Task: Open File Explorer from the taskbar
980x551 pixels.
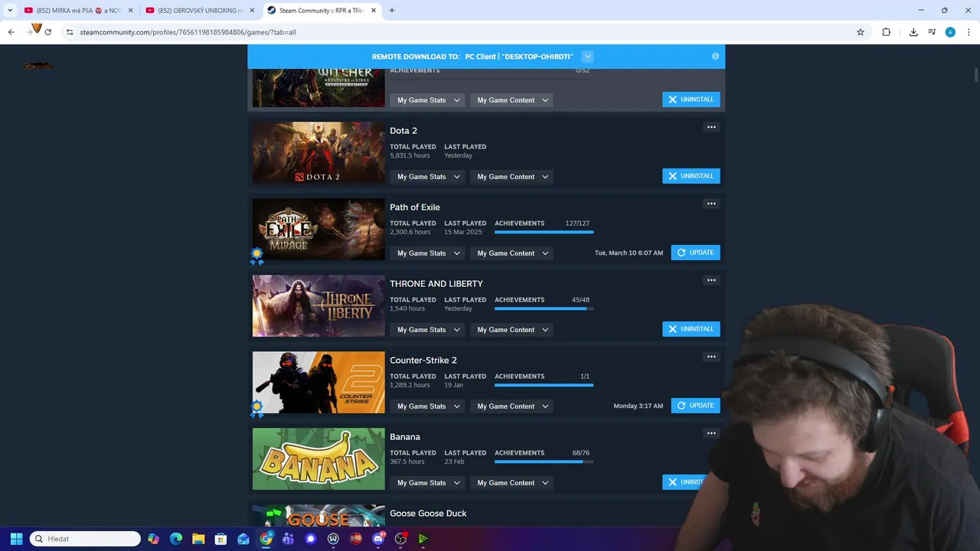Action: point(198,539)
